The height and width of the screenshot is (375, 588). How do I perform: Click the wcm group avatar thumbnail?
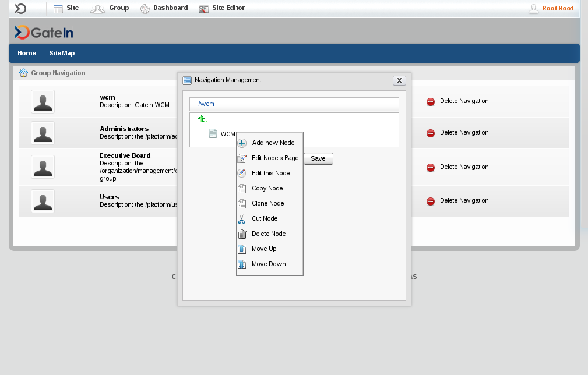[43, 101]
